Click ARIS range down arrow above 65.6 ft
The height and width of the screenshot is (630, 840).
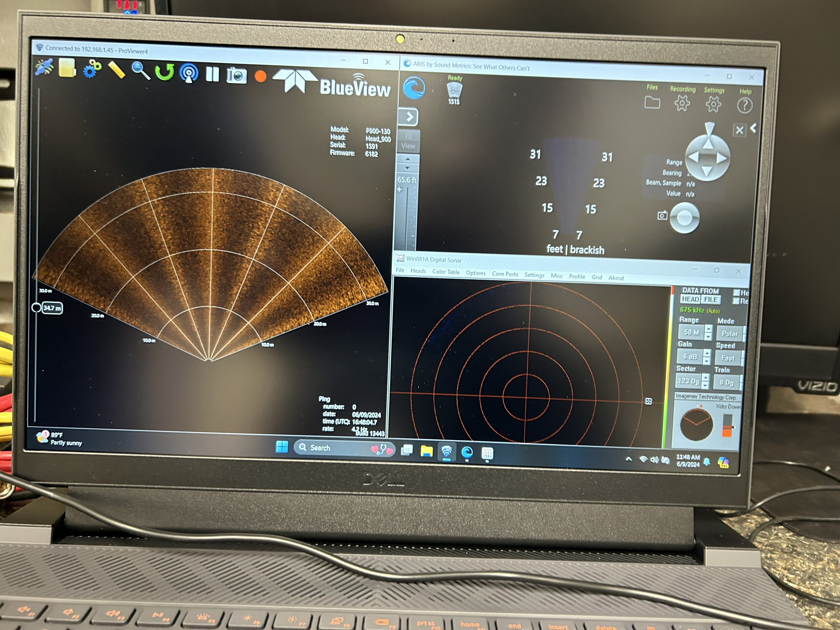coord(408,168)
